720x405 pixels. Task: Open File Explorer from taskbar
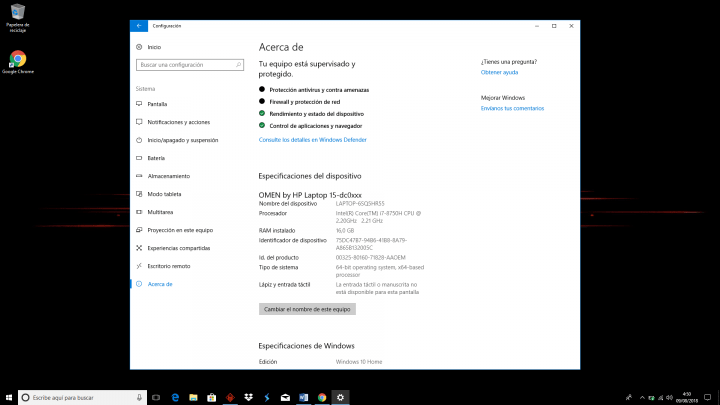[193, 397]
